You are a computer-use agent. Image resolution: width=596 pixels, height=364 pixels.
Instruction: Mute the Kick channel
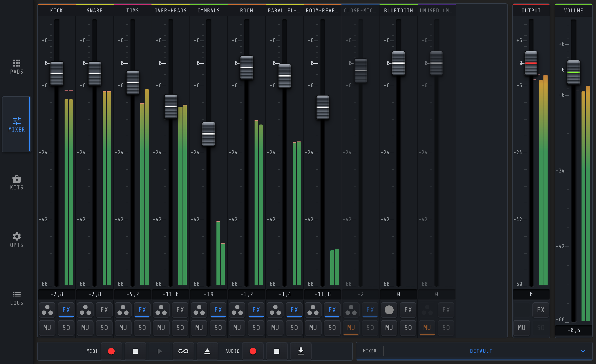[x=47, y=328]
